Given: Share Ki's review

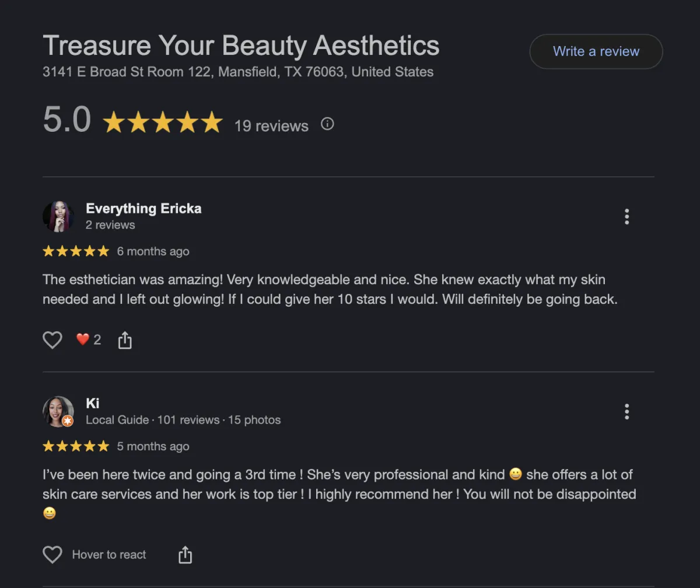Looking at the screenshot, I should [x=185, y=555].
